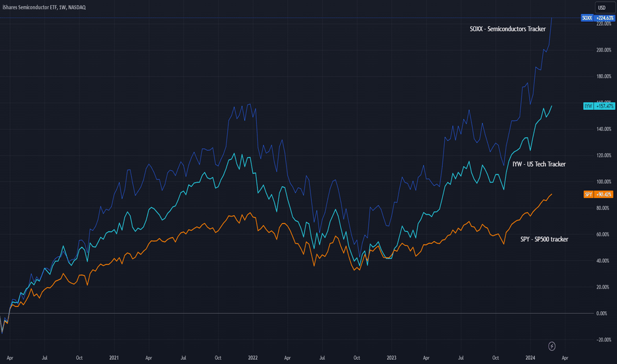Click the IYW price scale label

pyautogui.click(x=598, y=106)
